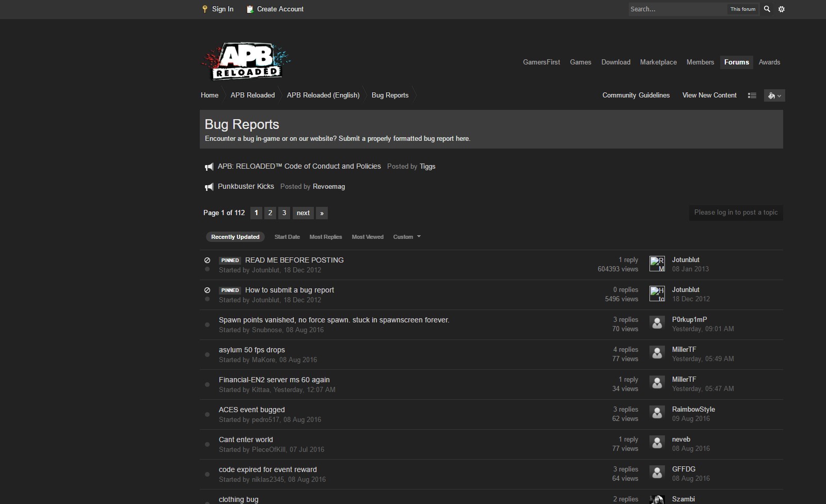
Task: Click status dot on Spawn points vanished topic
Action: [x=208, y=324]
